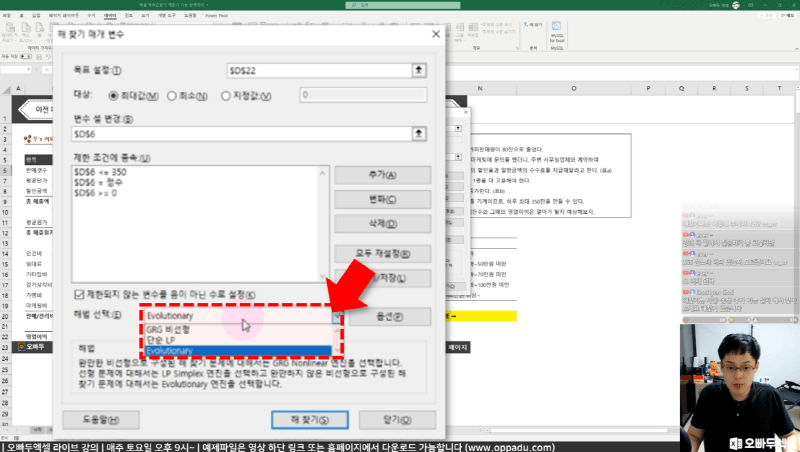Click the range selector icon for 변수 셀 변경
This screenshot has width=800, height=452.
pyautogui.click(x=419, y=134)
